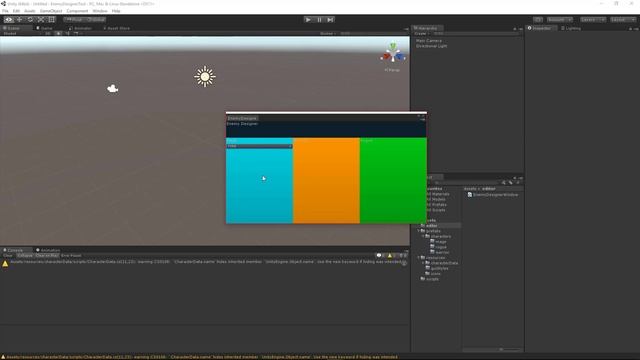
Task: Switch to the Lighting tab
Action: pyautogui.click(x=571, y=28)
